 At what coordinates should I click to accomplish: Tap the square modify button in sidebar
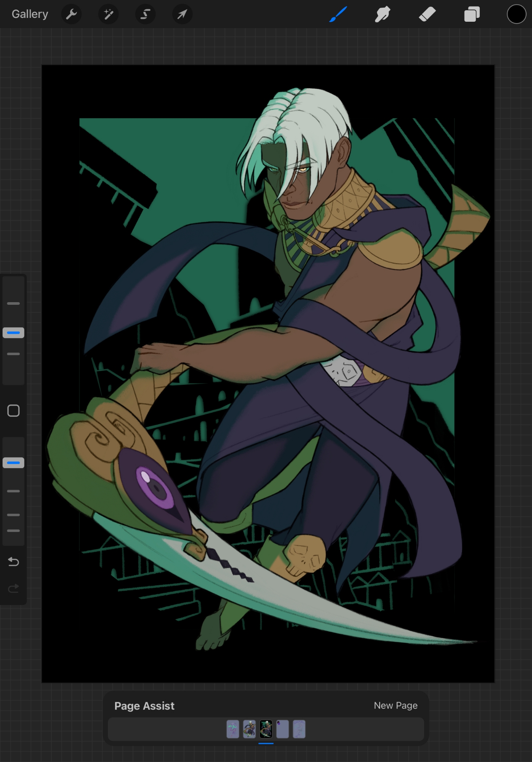coord(13,411)
